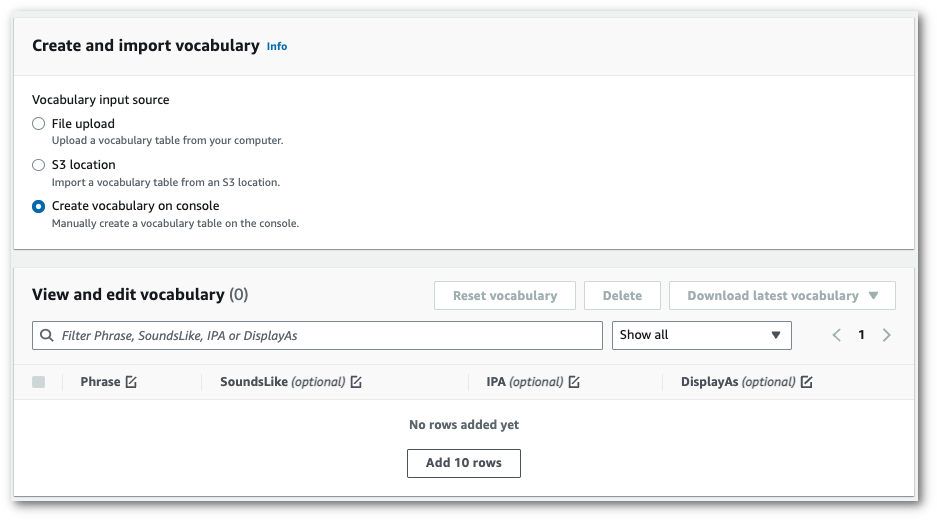
Task: Open the Info link beside the heading
Action: tap(277, 46)
